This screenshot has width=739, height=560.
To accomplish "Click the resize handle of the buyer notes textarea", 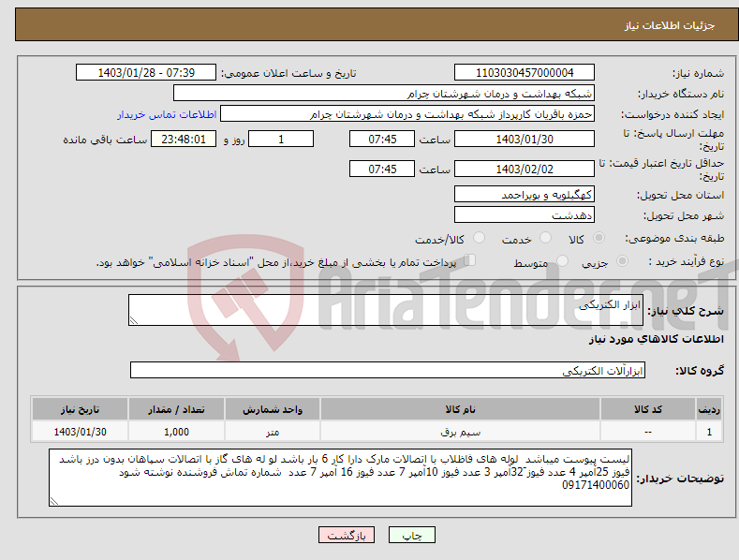I will (54, 501).
